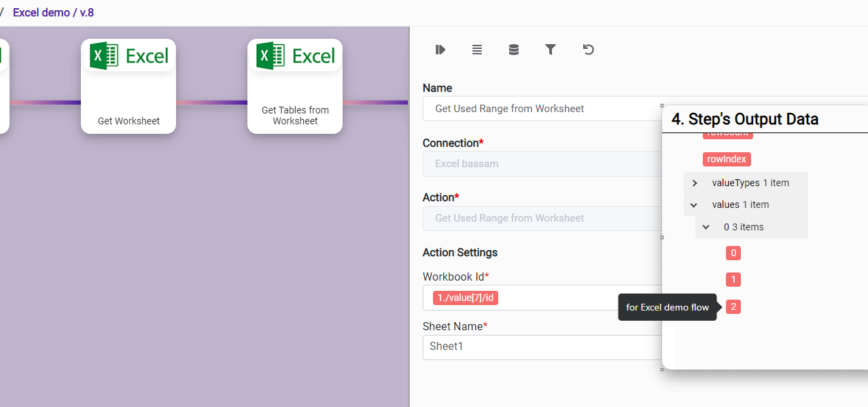Open the Connection dropdown showing Excel bassam

point(542,164)
